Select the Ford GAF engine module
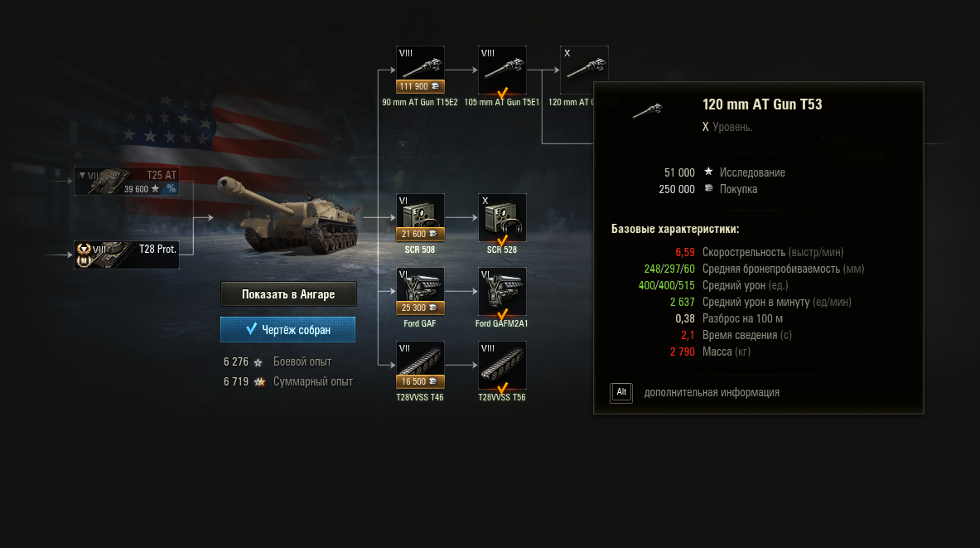Image resolution: width=980 pixels, height=548 pixels. [x=420, y=292]
